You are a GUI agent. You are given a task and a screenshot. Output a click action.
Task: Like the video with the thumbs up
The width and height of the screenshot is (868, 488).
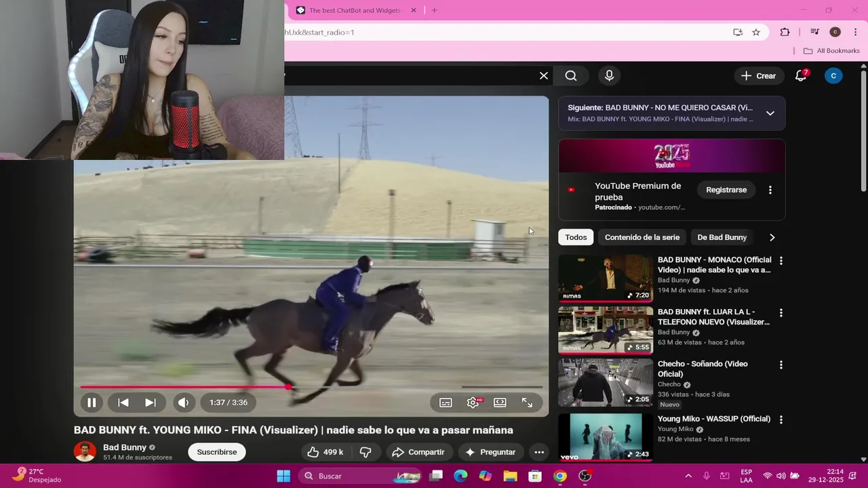point(325,452)
